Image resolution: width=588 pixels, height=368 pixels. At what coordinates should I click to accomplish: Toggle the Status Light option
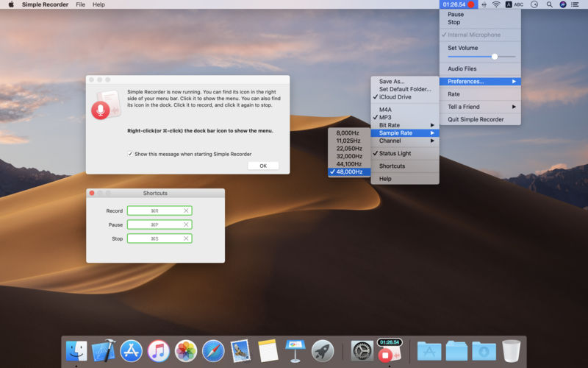coord(395,153)
